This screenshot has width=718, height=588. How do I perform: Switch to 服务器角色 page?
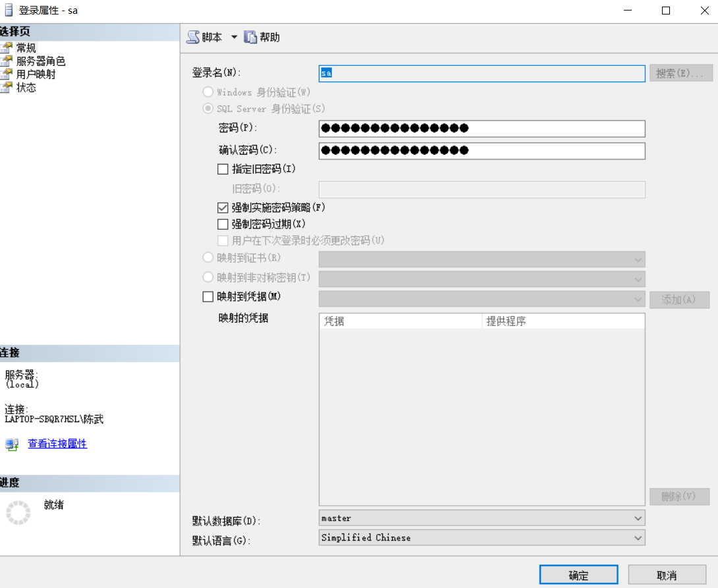41,61
